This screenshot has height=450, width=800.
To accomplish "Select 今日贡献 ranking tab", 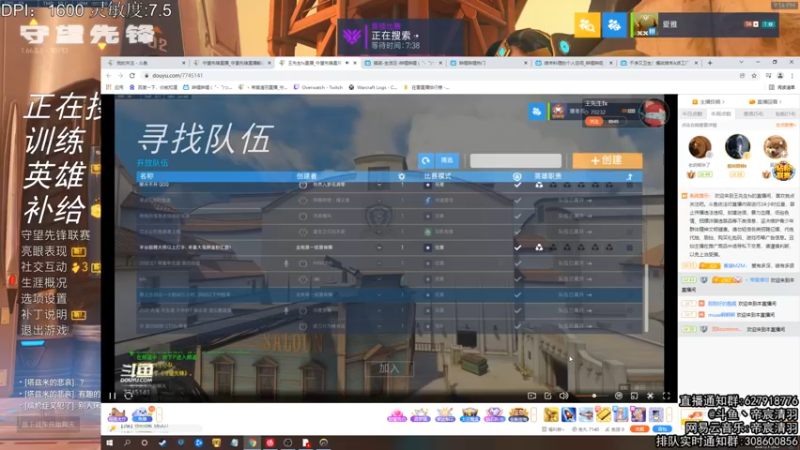I will (692, 114).
